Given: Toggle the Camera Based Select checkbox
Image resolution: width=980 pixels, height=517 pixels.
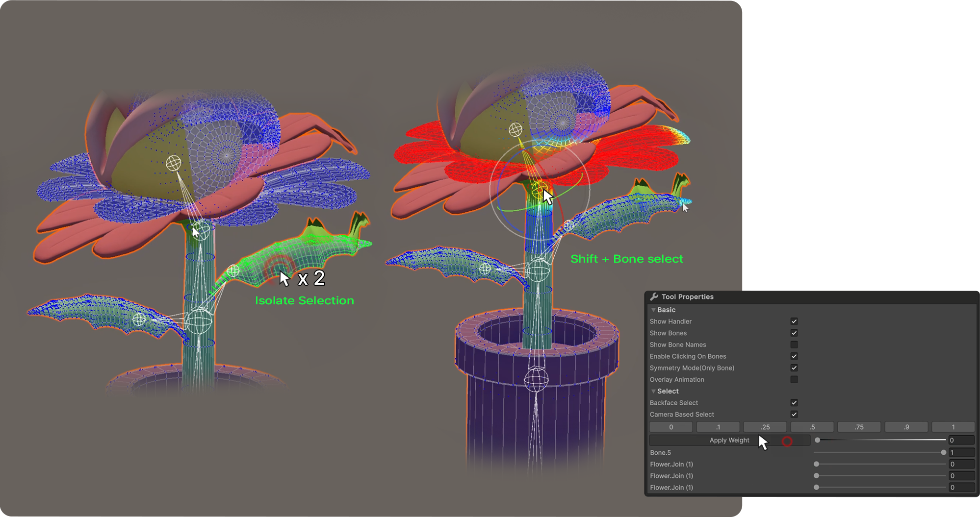Looking at the screenshot, I should (794, 415).
